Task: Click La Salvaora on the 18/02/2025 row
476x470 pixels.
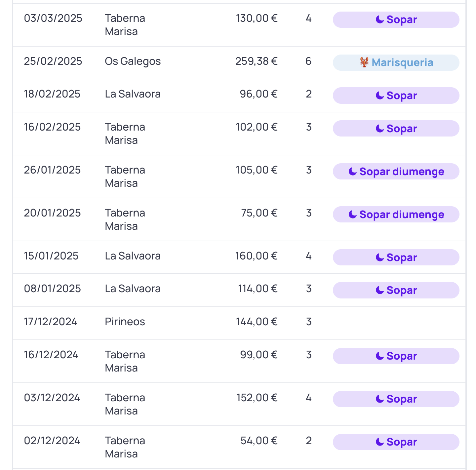Action: 133,94
